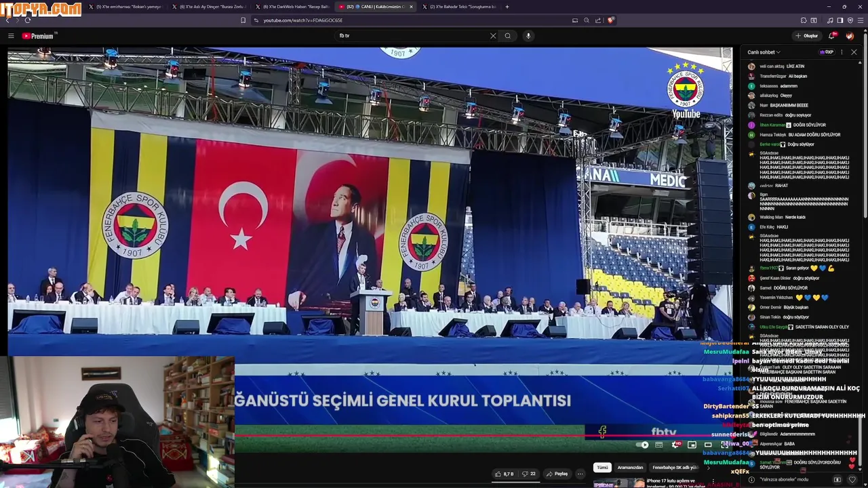Reload the page with the browser refresh icon

pos(27,20)
